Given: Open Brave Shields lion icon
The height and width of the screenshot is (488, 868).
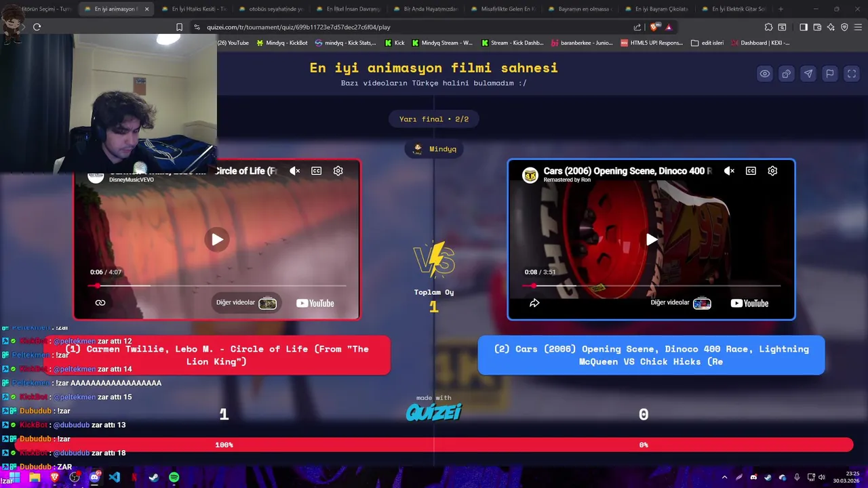Looking at the screenshot, I should [654, 27].
